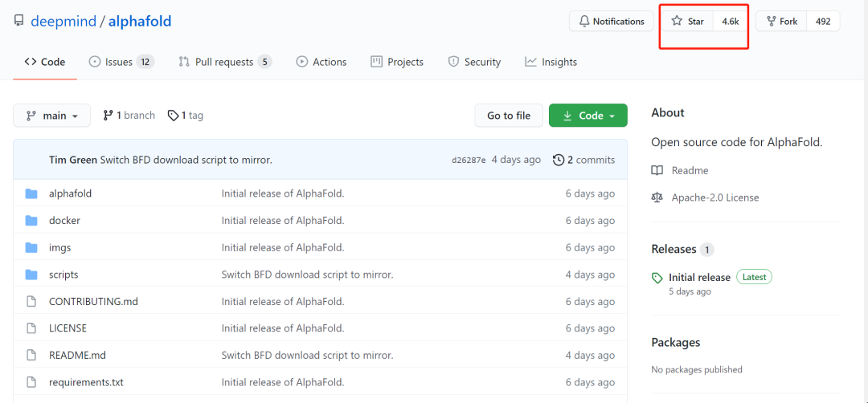The image size is (868, 403).
Task: Open the Projects tab
Action: pos(397,62)
